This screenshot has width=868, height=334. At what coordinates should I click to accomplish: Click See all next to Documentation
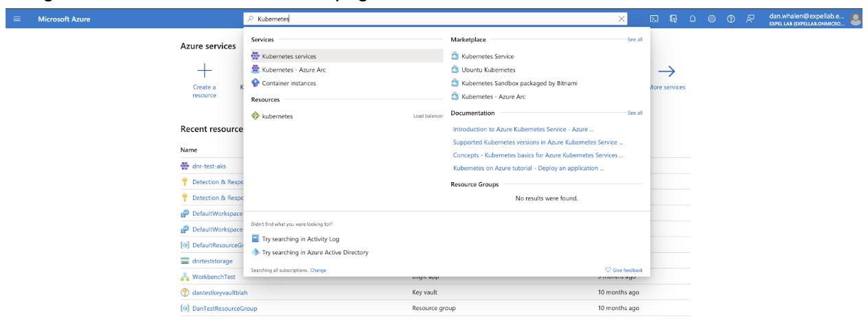coord(635,113)
